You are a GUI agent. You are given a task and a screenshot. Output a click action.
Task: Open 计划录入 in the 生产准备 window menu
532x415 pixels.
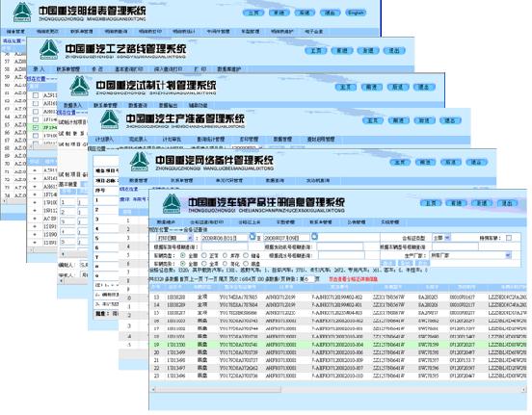point(104,139)
